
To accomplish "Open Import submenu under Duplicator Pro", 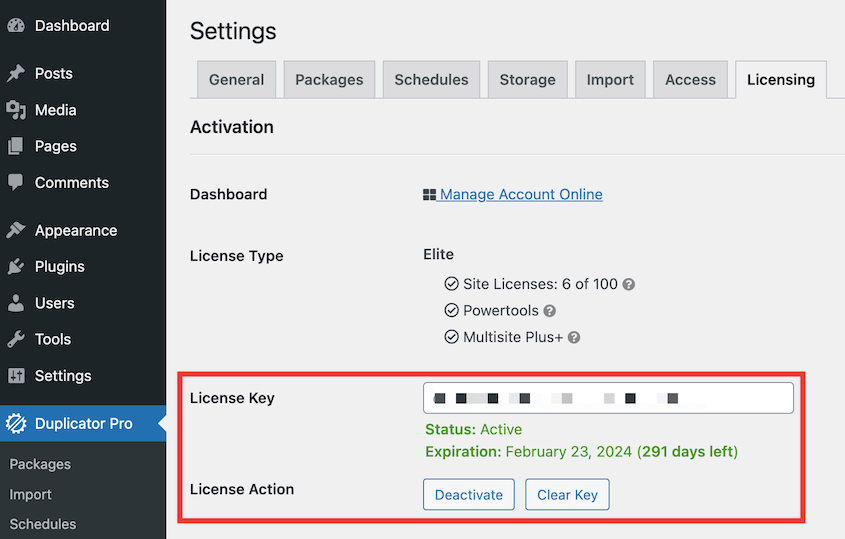I will 30,494.
